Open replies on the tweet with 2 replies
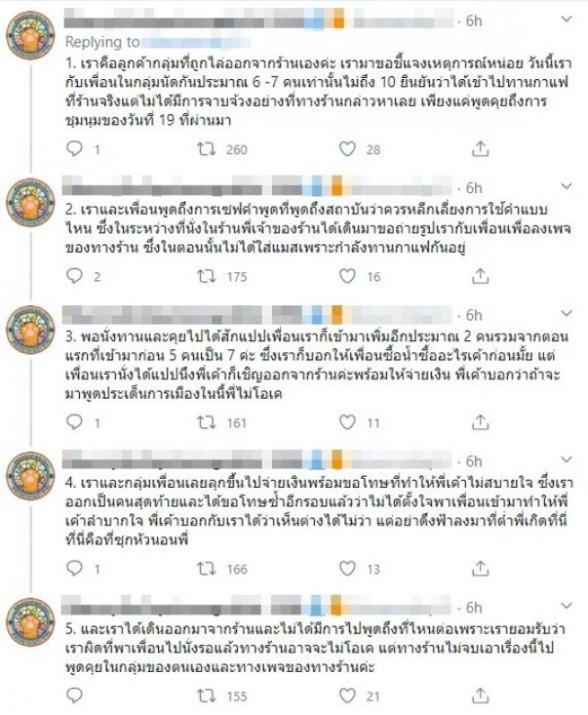This screenshot has height=715, width=588. (x=77, y=276)
